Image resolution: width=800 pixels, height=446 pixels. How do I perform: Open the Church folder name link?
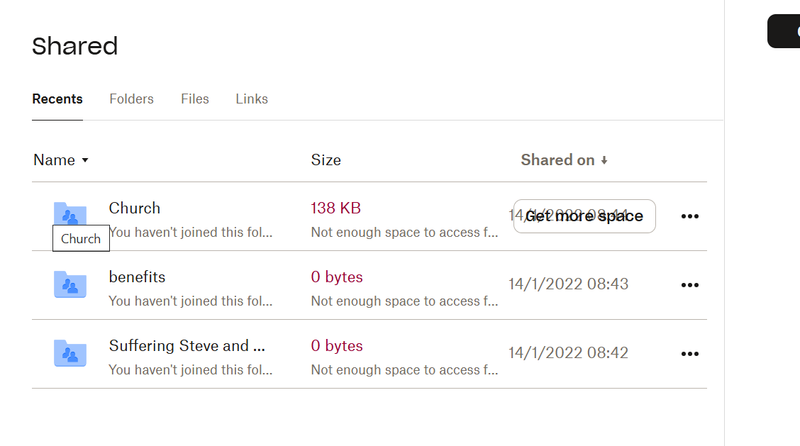point(134,208)
